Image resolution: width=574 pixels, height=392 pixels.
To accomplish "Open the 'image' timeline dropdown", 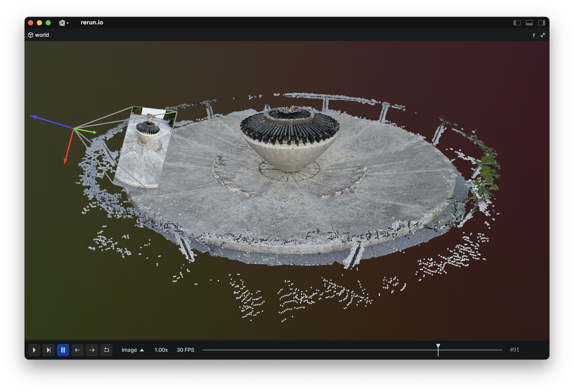I will [133, 350].
